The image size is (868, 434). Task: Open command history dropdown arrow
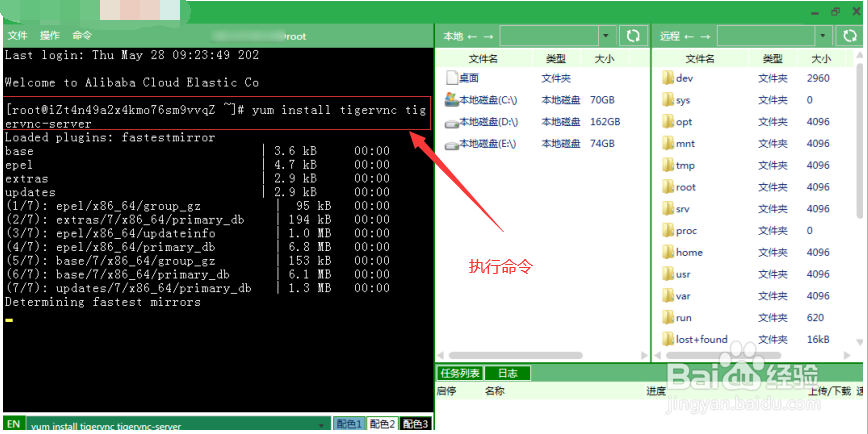[x=323, y=425]
